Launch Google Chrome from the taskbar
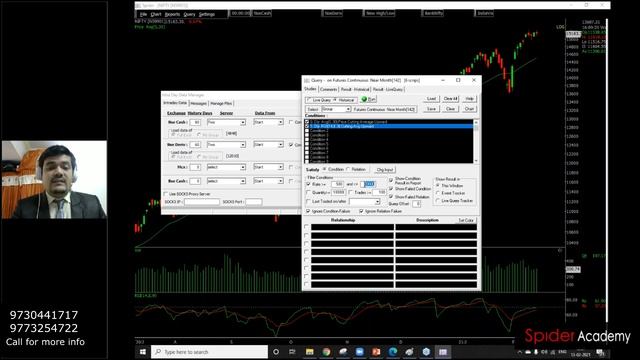This screenshot has width=640, height=360. (x=326, y=352)
